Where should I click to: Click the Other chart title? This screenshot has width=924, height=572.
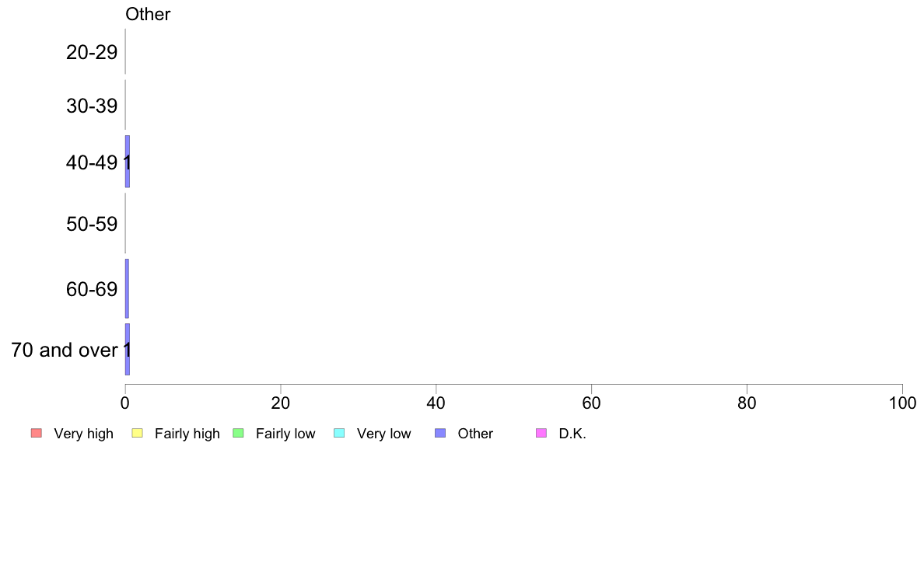[x=148, y=14]
